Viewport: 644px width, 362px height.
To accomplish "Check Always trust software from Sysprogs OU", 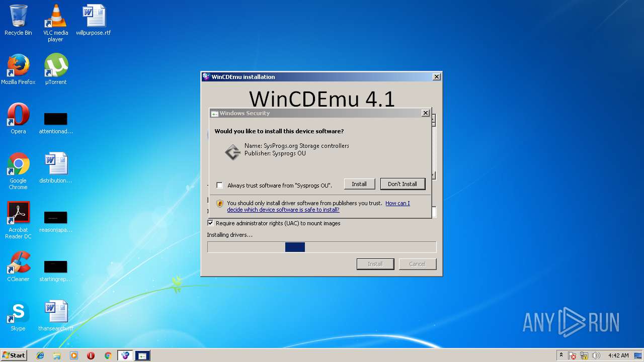I will [x=219, y=185].
